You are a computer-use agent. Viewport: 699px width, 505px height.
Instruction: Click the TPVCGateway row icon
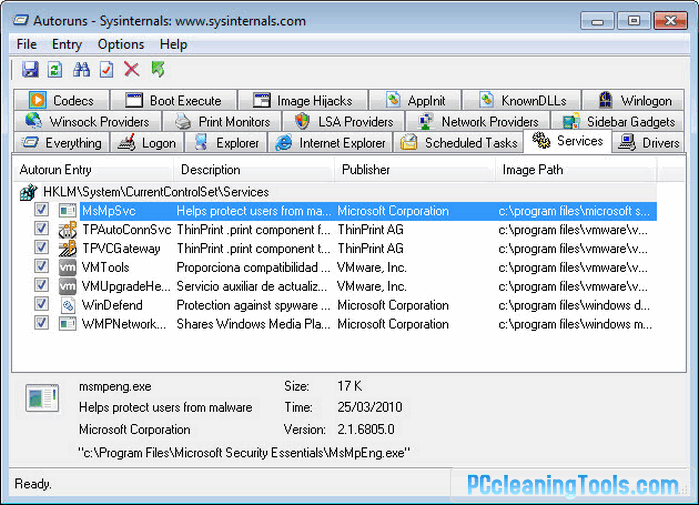[x=68, y=248]
